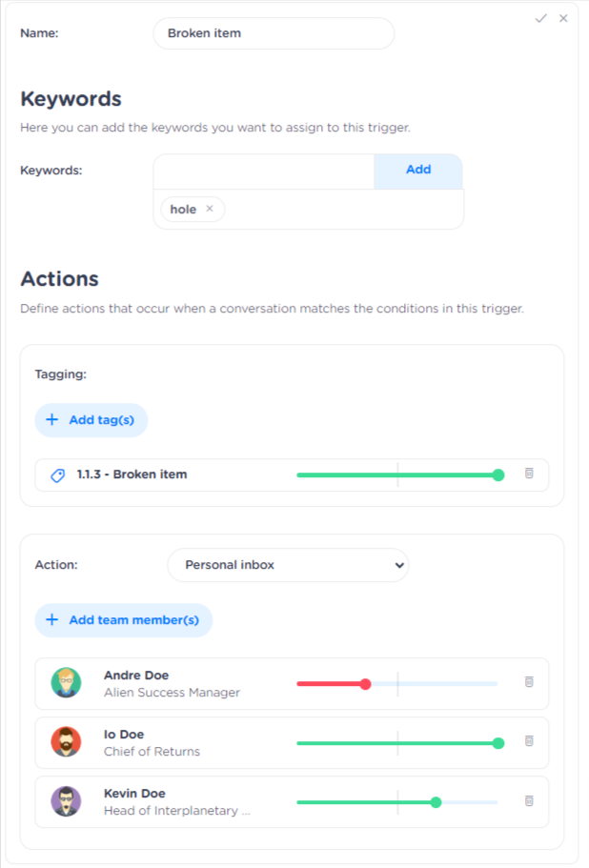This screenshot has width=589, height=868.
Task: Close the trigger editor with the X icon
Action: pyautogui.click(x=563, y=18)
